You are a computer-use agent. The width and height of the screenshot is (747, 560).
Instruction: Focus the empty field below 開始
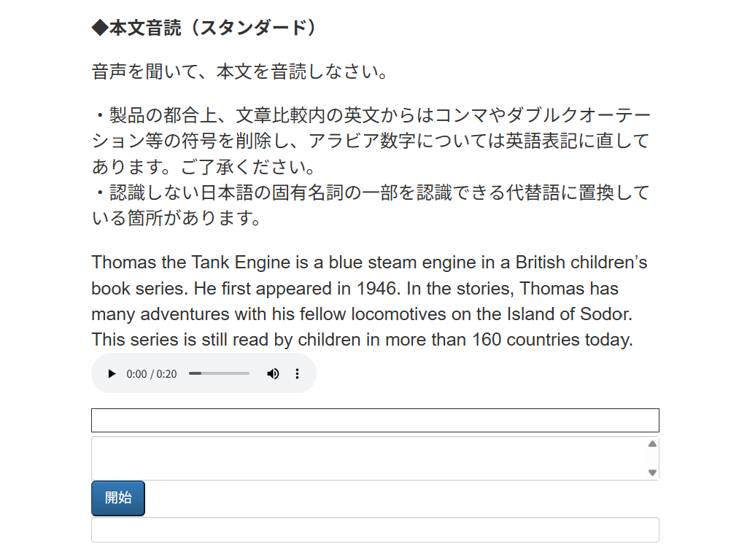tap(375, 530)
